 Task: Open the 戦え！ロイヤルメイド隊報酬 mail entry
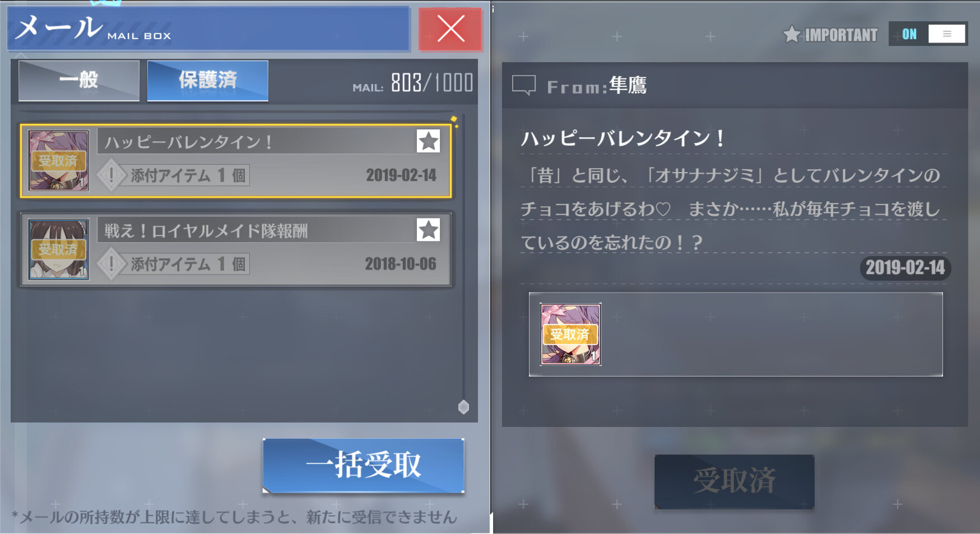(x=236, y=249)
